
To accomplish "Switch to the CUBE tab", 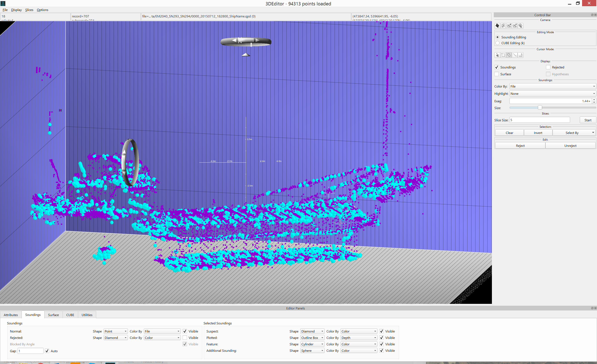I will 70,315.
